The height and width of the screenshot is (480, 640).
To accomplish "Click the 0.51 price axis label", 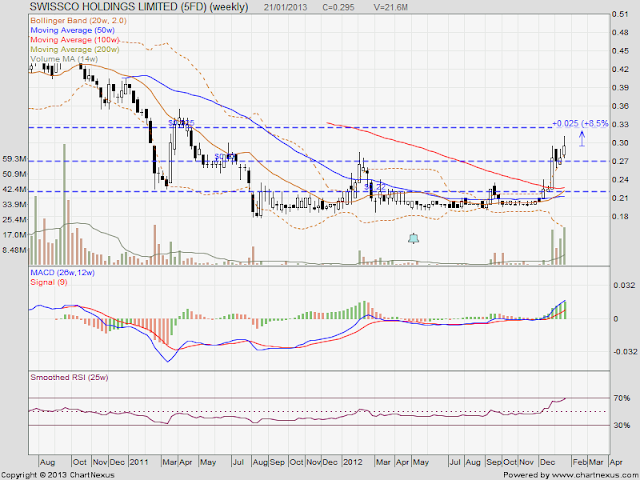I will [620, 14].
